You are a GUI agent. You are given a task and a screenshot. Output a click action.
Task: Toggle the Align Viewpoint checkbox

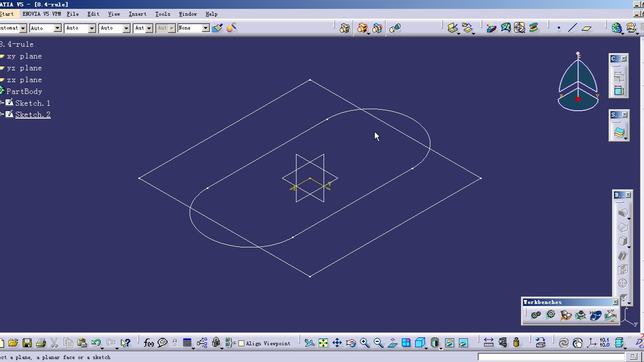241,343
